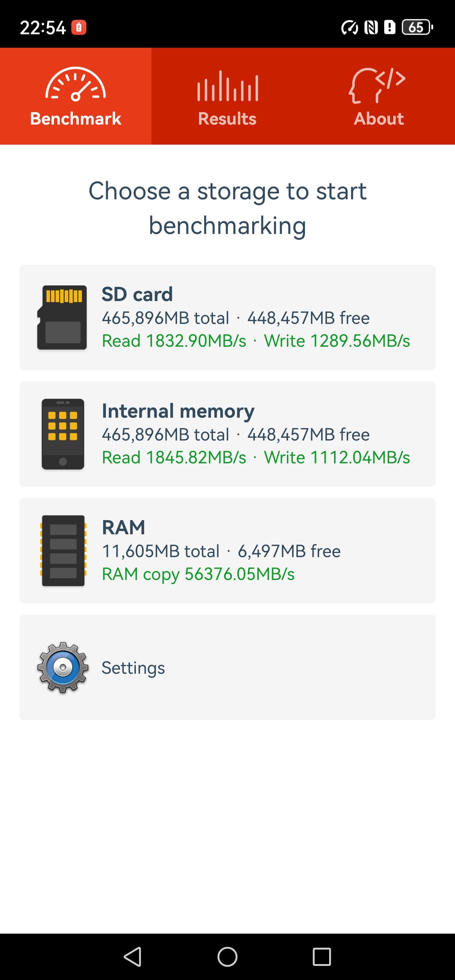Tap the Results bar chart icon
Image resolution: width=455 pixels, height=980 pixels.
[227, 87]
